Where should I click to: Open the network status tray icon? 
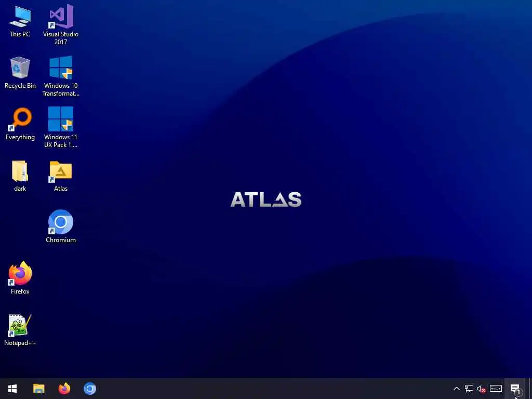[469, 389]
